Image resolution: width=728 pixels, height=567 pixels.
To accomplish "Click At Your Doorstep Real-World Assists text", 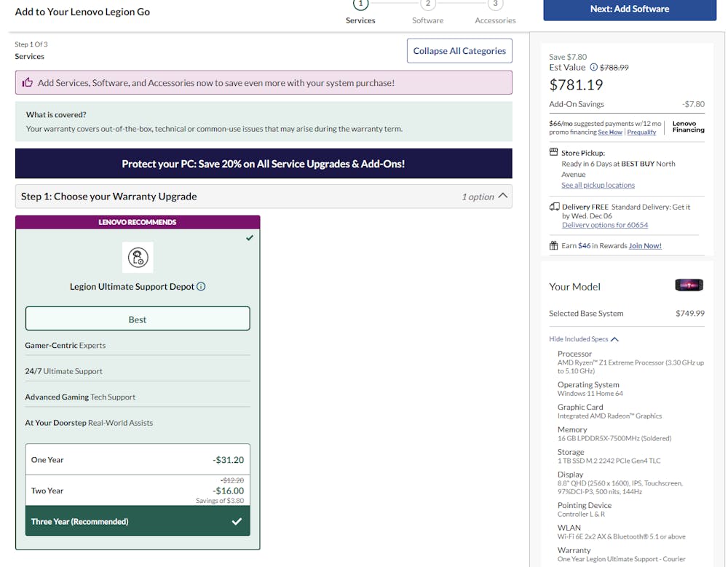I will 89,423.
